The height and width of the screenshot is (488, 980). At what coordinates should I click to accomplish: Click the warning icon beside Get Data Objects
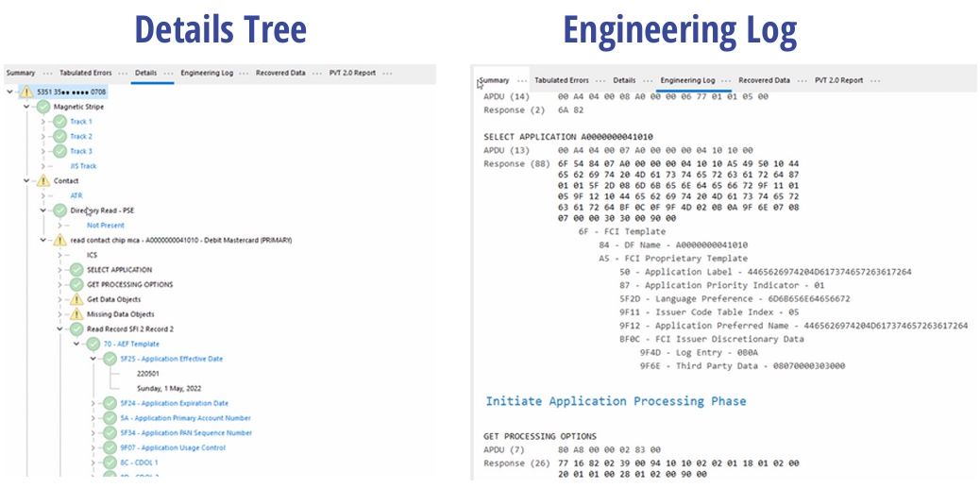(76, 299)
